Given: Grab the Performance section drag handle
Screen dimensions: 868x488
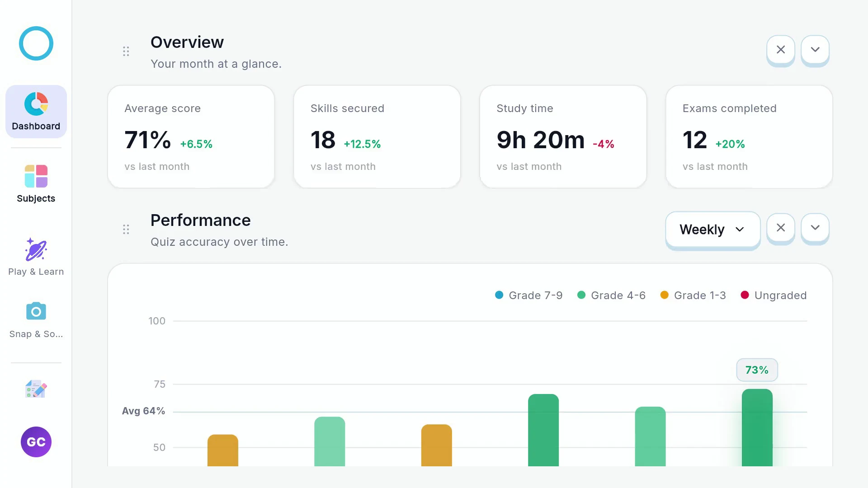Looking at the screenshot, I should (126, 230).
